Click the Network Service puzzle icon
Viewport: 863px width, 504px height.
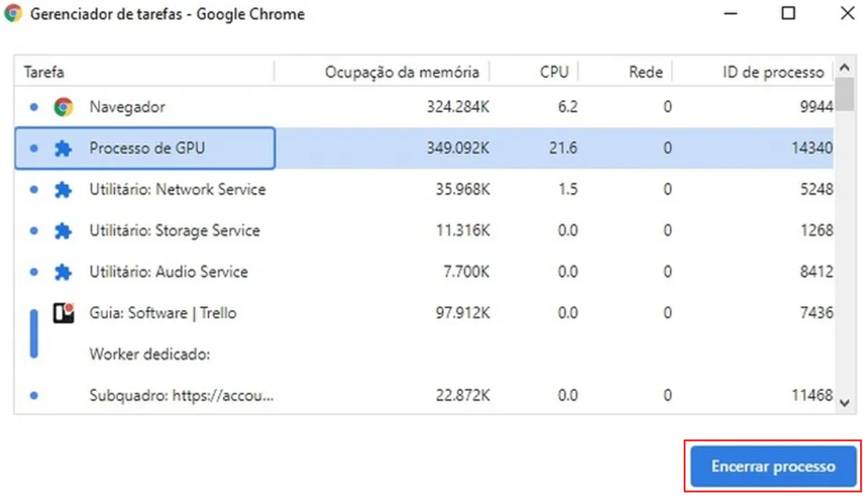click(x=63, y=190)
